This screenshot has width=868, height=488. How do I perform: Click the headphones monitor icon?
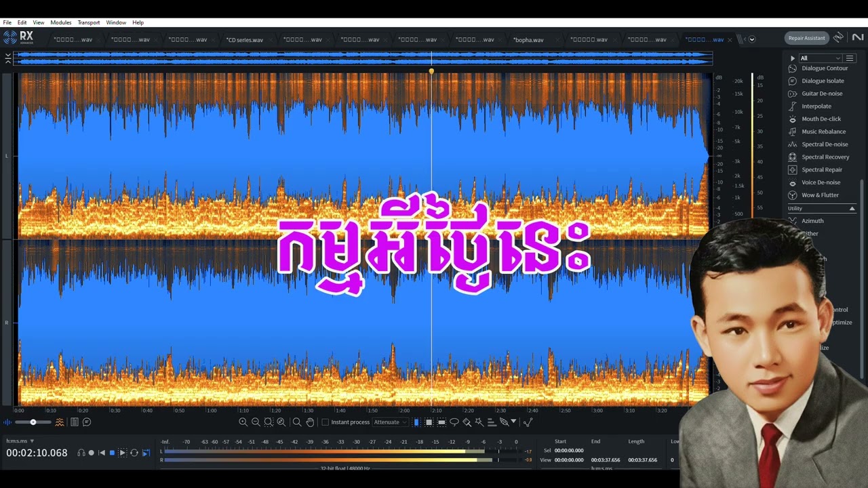pos(81,453)
